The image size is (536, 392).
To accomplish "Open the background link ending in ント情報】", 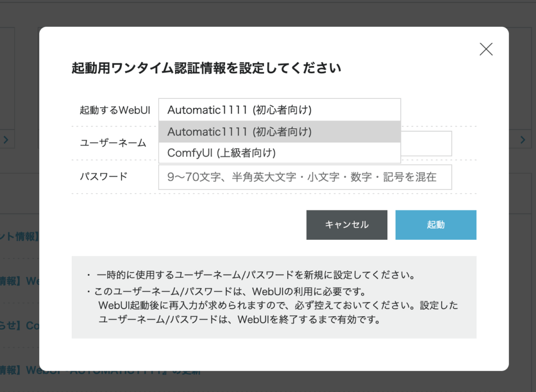I will point(19,236).
